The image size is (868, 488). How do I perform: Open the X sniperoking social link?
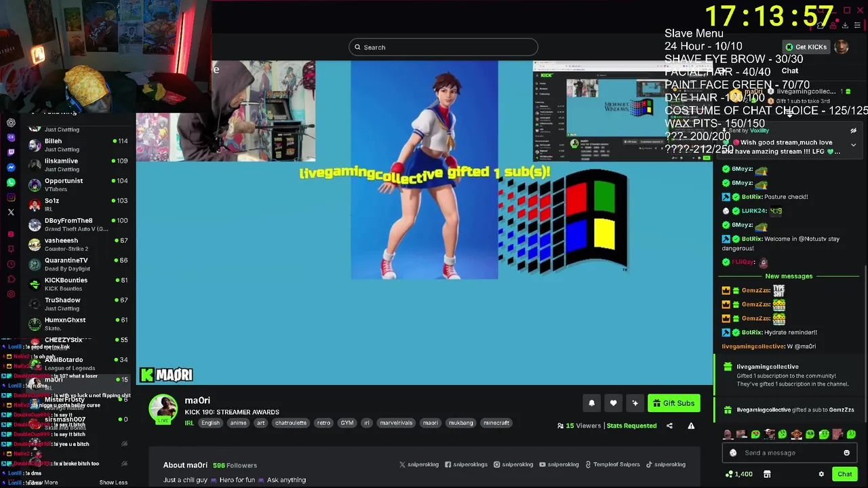[419, 465]
